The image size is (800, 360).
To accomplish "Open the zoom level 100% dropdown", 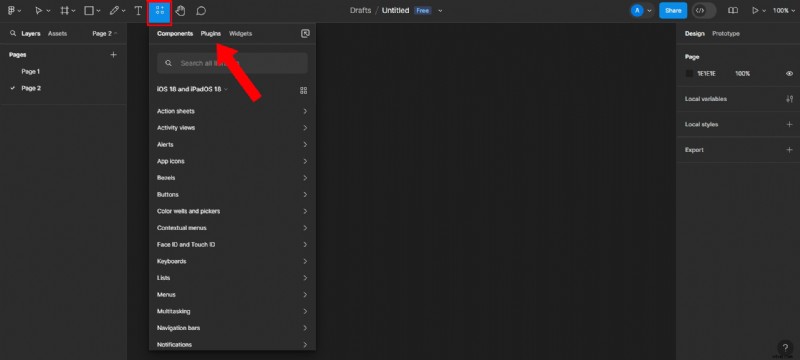I will [784, 11].
